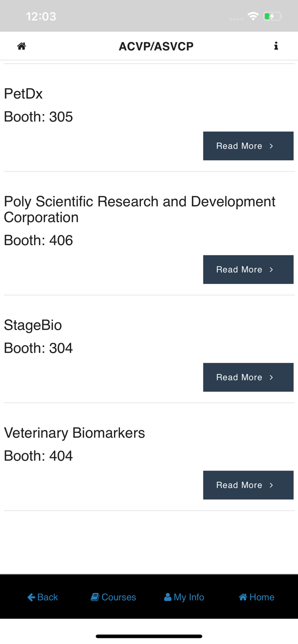Viewport: 298px width, 644px height.
Task: Tap Poly Scientific Research and Development Corporation title
Action: 139,209
